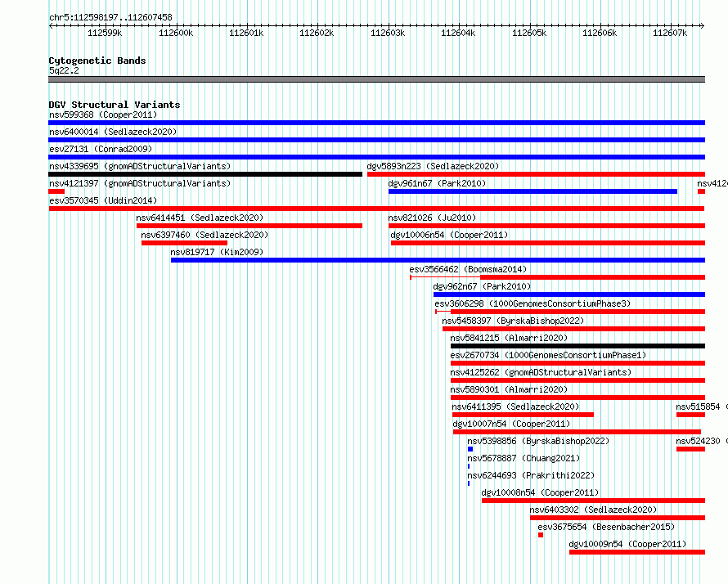Select the nsv5890301 (Almarri2020) label
This screenshot has width=728, height=584.
click(x=509, y=389)
